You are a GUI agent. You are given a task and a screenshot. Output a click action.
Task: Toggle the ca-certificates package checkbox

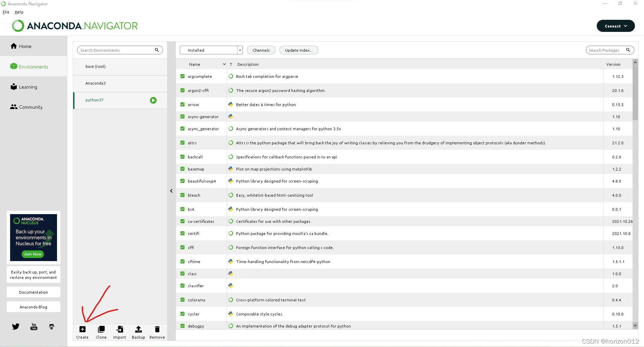click(182, 221)
